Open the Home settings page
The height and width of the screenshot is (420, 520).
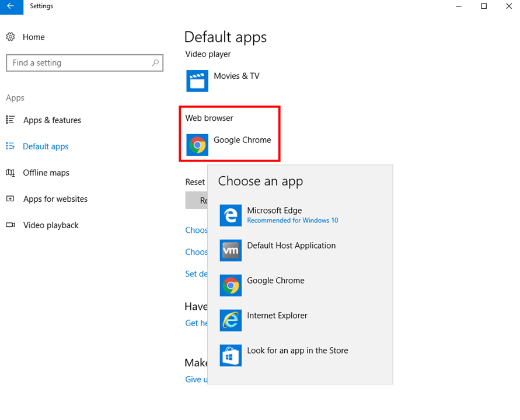point(33,37)
